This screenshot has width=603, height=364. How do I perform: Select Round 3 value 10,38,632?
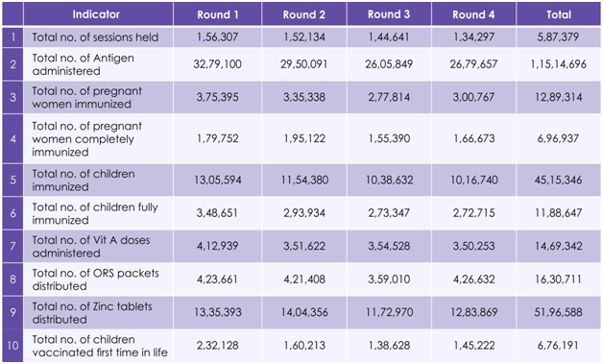click(x=389, y=180)
